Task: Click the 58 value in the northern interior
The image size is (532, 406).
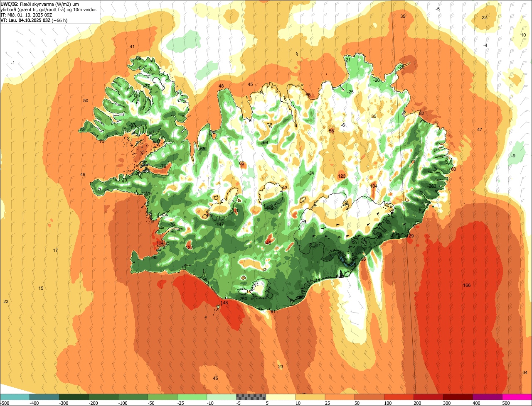Action: (331, 131)
